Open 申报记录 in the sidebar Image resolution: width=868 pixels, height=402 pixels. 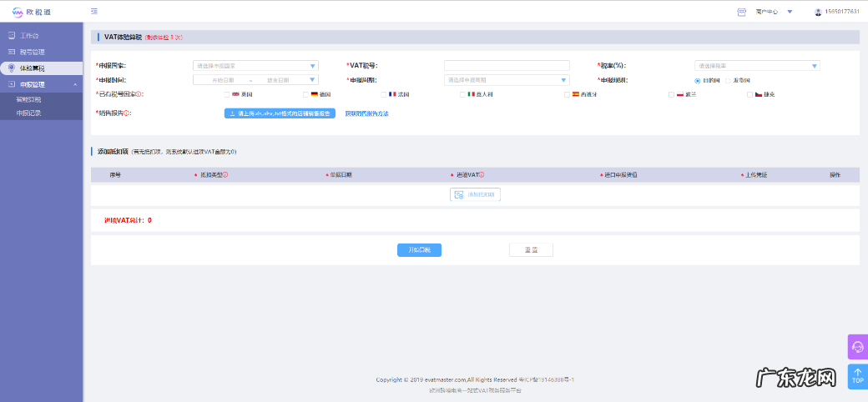[x=28, y=112]
